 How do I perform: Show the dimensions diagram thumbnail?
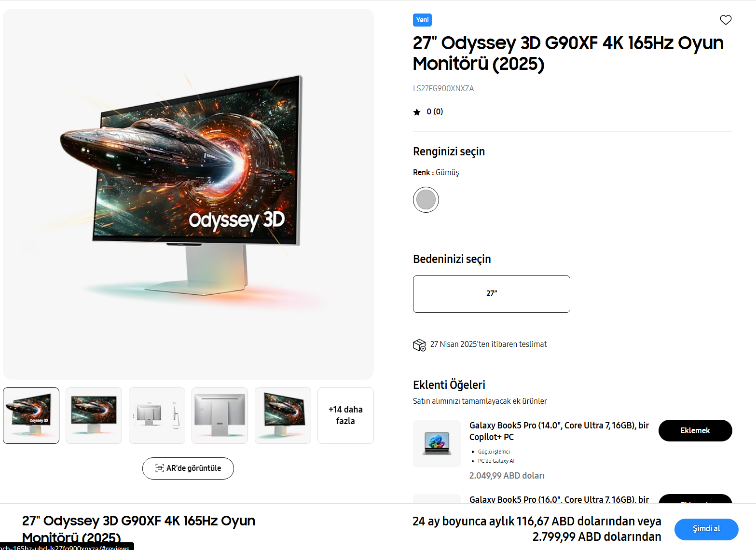(x=157, y=415)
